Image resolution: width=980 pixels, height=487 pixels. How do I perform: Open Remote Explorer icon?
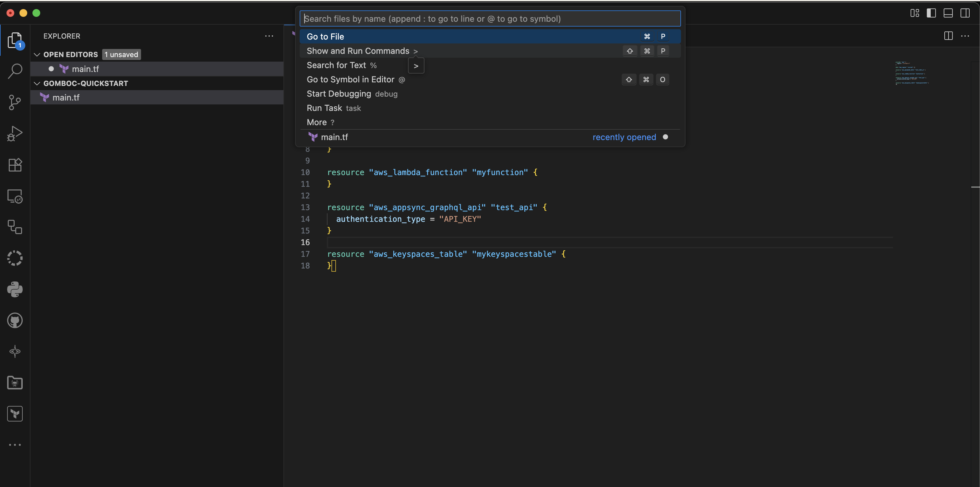pos(15,196)
